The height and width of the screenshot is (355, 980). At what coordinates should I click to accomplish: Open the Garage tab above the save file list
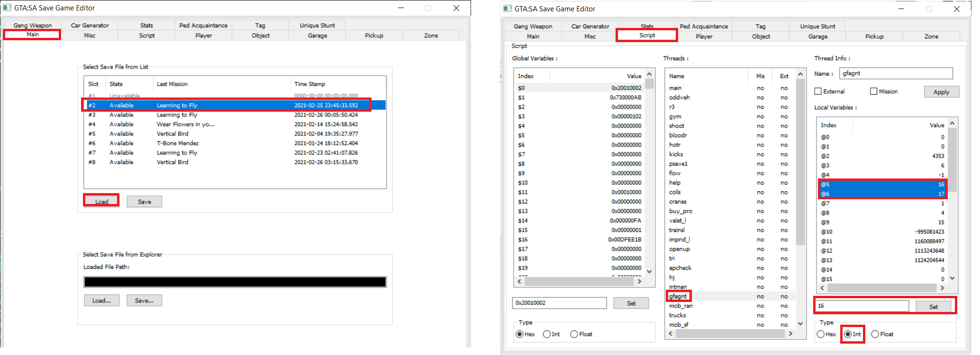pyautogui.click(x=317, y=35)
